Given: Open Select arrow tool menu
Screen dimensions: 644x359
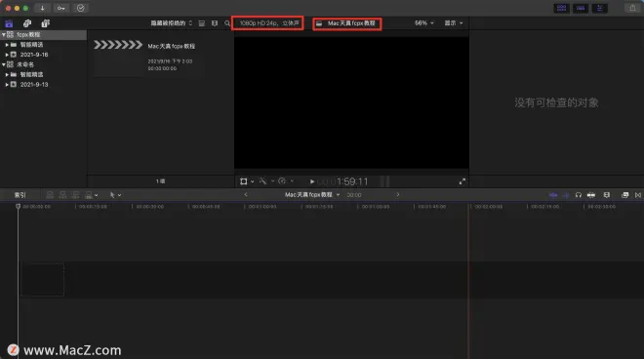Looking at the screenshot, I should tap(115, 195).
